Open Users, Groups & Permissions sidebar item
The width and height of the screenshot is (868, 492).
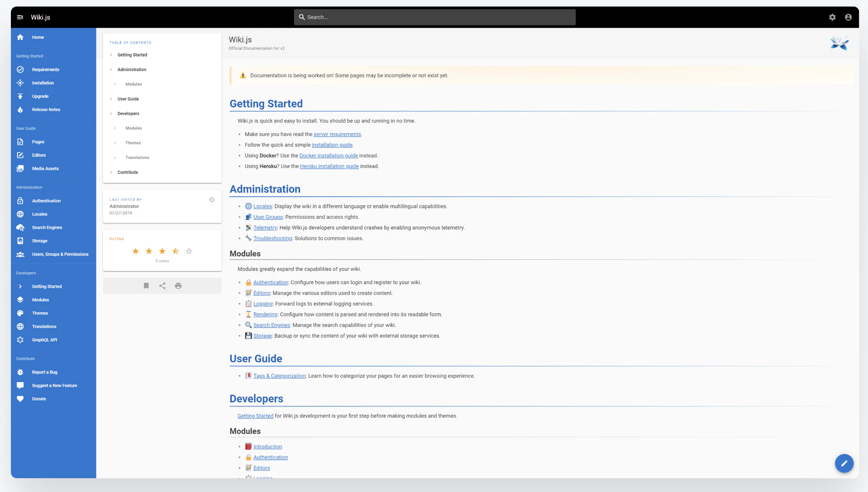[60, 254]
